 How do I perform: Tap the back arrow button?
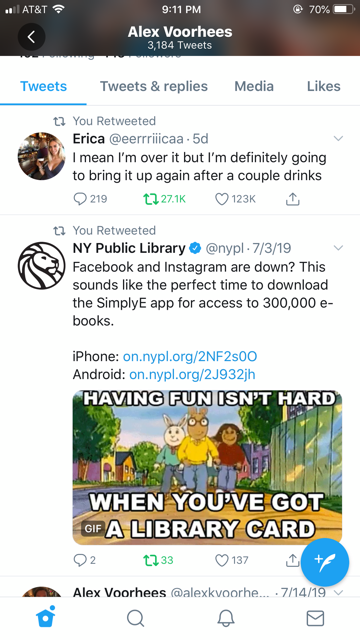click(x=31, y=37)
